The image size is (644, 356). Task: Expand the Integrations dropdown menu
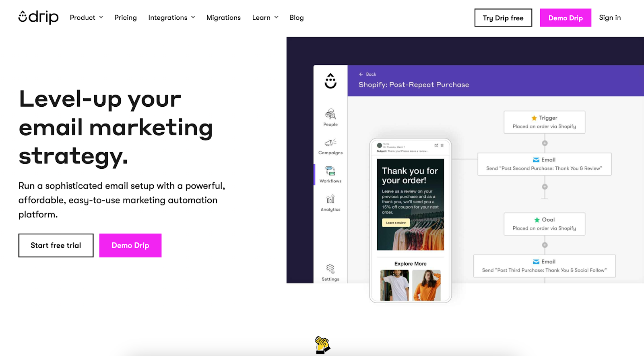[172, 17]
